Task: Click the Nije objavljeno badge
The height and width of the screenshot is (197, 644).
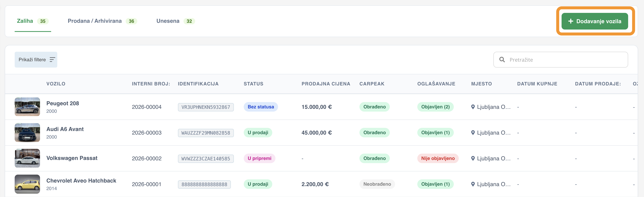Action: pos(438,158)
